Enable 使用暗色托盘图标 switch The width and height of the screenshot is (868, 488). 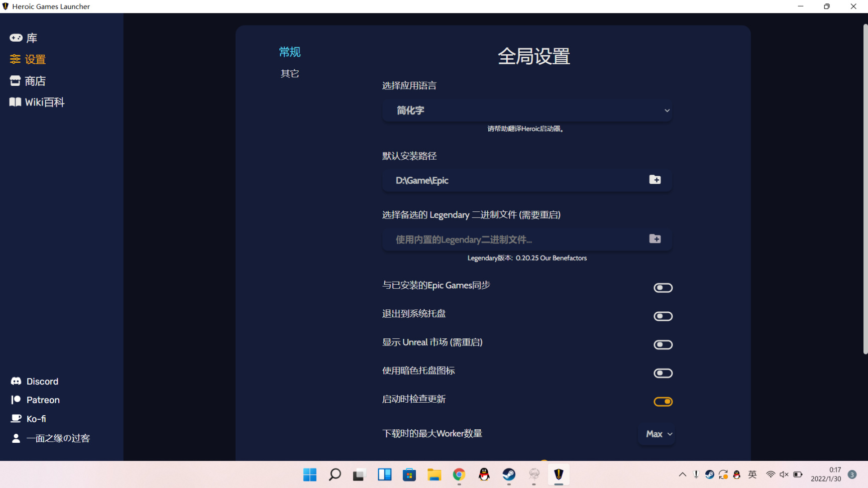tap(663, 373)
